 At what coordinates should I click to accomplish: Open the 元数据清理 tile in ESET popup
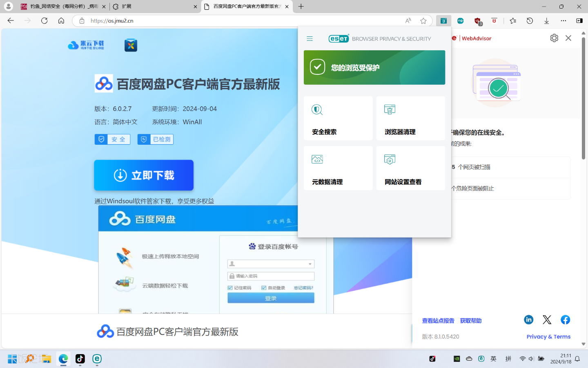(338, 168)
